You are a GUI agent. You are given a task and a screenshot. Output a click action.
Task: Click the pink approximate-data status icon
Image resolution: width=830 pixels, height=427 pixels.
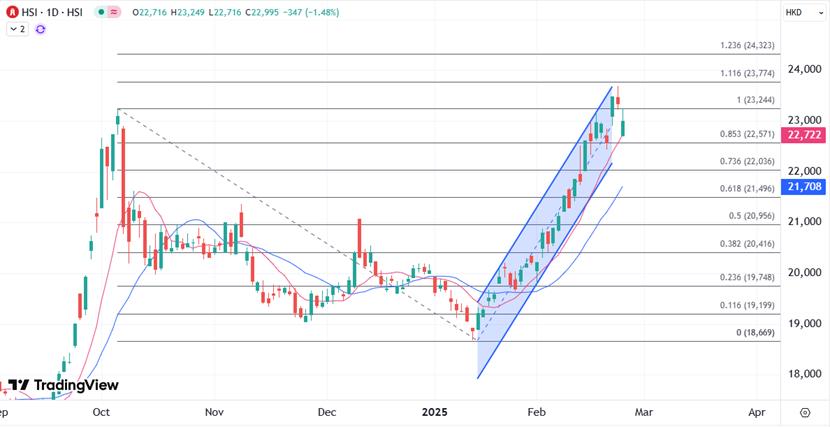tap(114, 11)
